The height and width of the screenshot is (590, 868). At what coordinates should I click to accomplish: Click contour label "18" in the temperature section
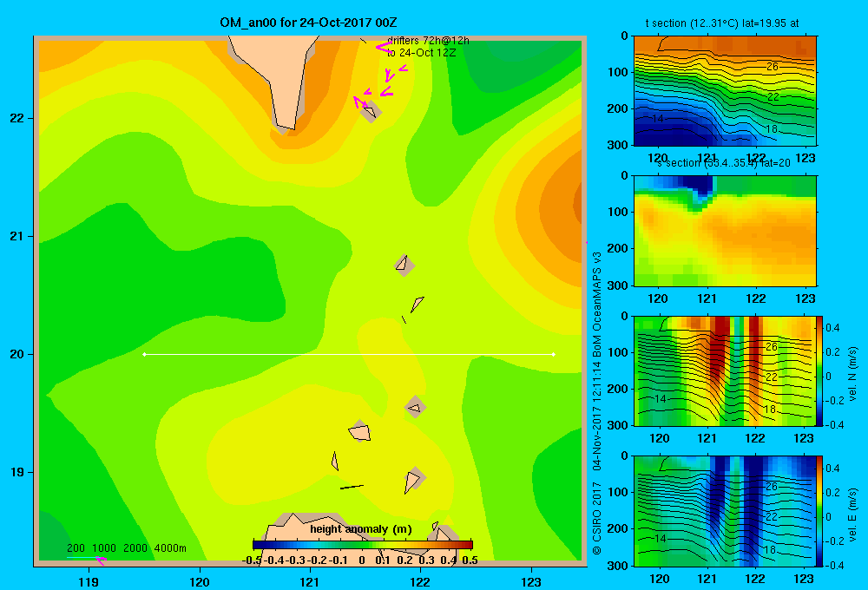771,129
